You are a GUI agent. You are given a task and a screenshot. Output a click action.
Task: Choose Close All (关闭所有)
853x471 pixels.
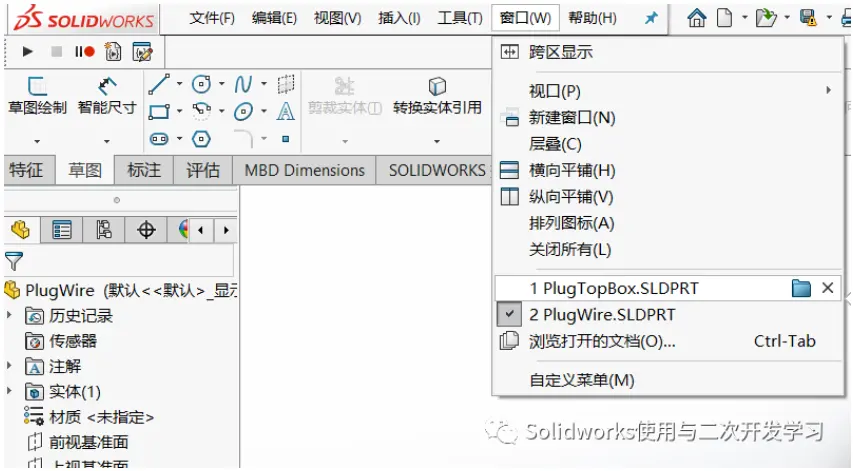[570, 250]
